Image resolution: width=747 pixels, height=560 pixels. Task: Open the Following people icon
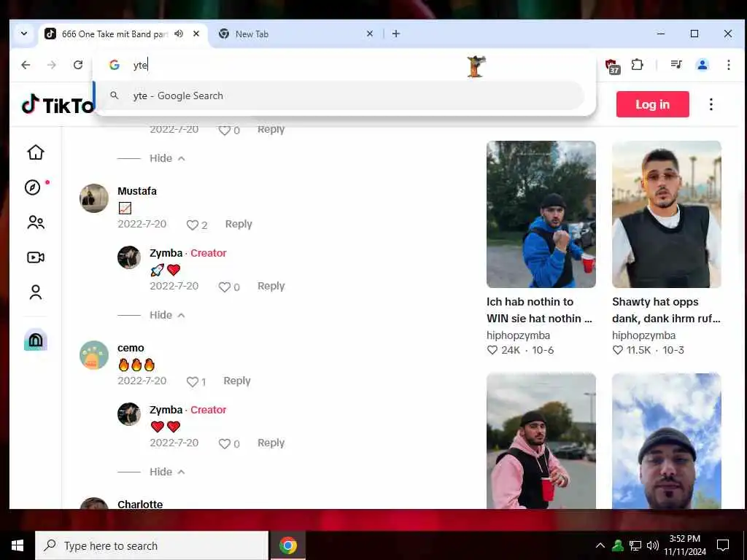point(36,222)
